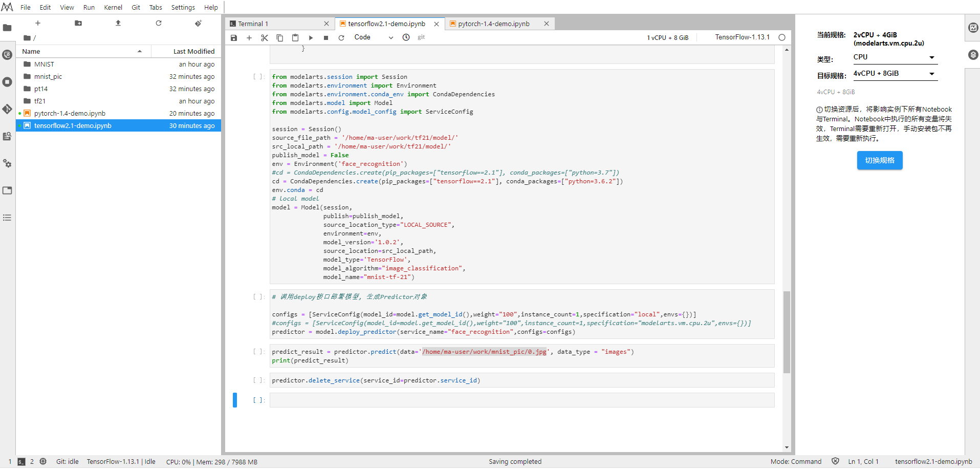
Task: Open the table of contents sidebar icon
Action: [7, 218]
